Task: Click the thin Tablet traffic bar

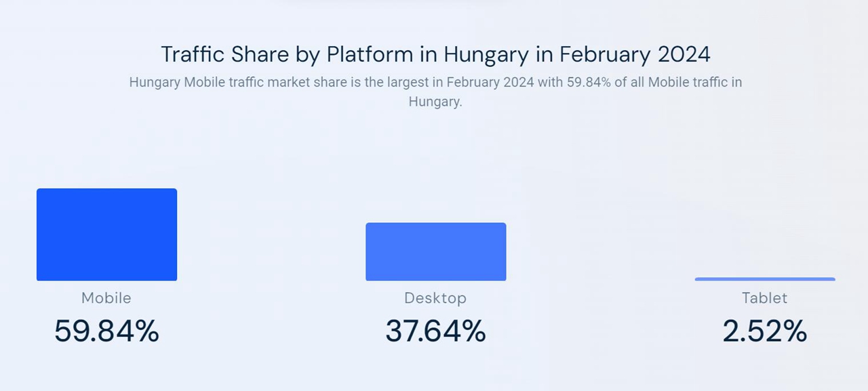Action: [x=765, y=279]
